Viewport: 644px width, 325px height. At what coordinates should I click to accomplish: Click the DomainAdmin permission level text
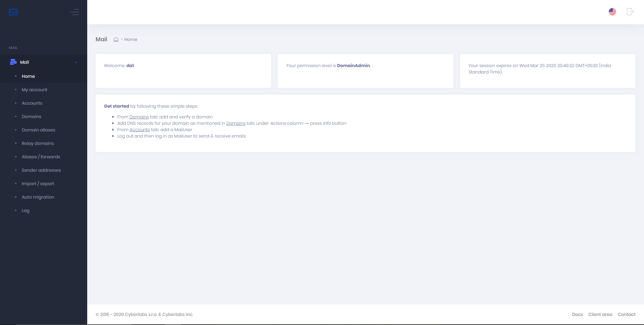(328, 65)
